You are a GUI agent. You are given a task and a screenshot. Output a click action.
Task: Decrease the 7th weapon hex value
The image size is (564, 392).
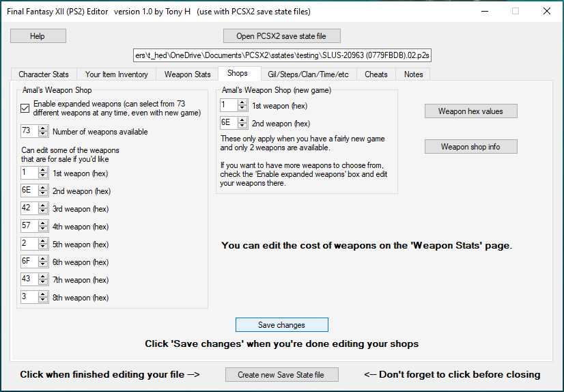pos(43,282)
